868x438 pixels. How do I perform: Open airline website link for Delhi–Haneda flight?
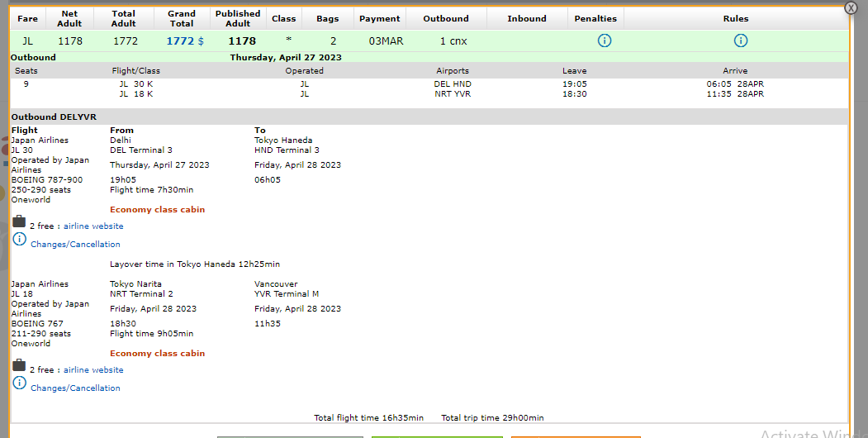(x=93, y=226)
